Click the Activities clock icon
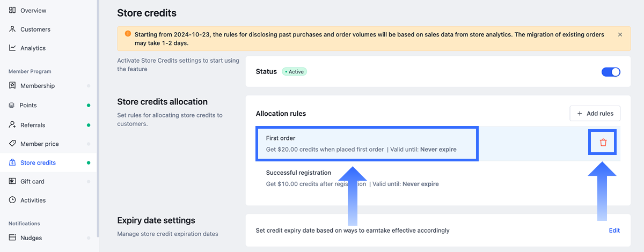The image size is (644, 252). pos(12,200)
